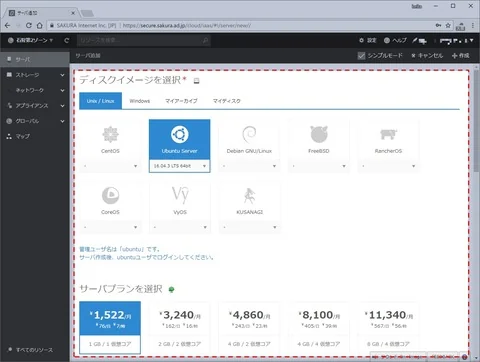The image size is (480, 362).
Task: Open the VyOS version dropdown
Action: tap(180, 227)
